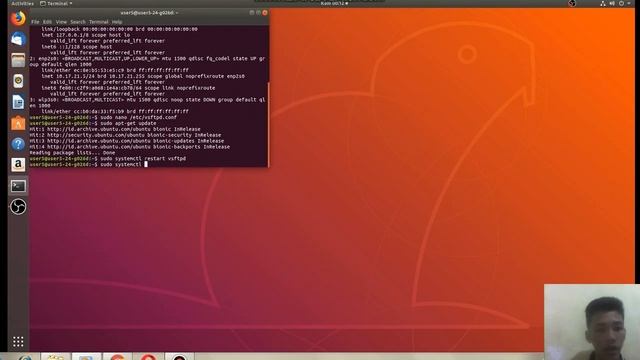The image size is (640, 360).
Task: Open LibreOffice Writer from the dock
Action: click(x=18, y=102)
